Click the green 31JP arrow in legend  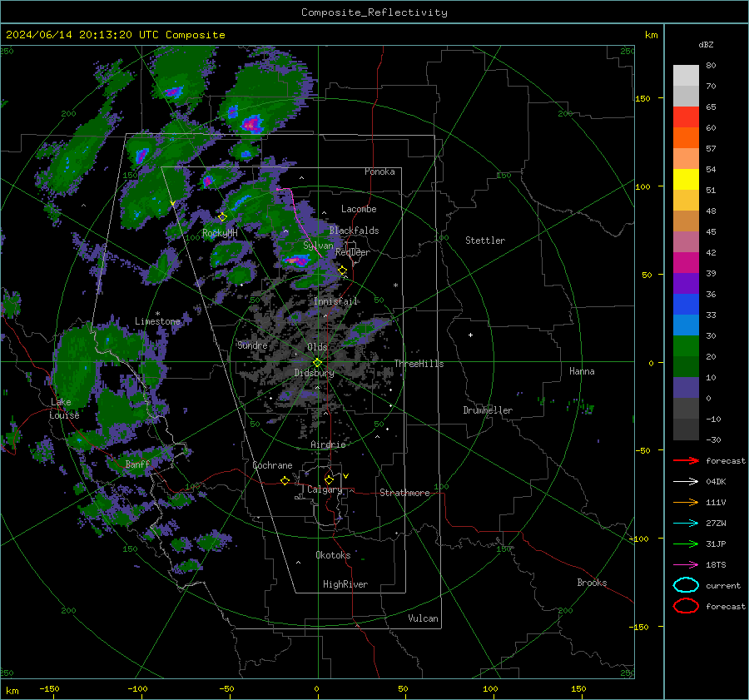click(x=686, y=544)
